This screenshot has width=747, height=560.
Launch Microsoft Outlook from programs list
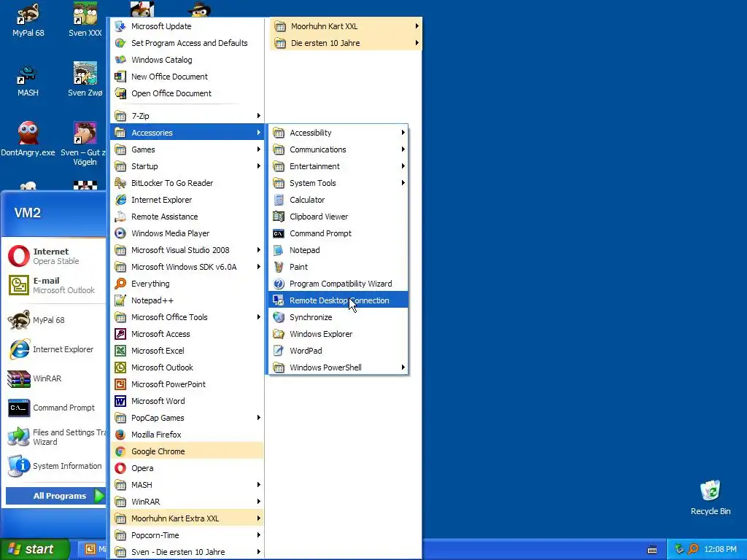coord(187,367)
